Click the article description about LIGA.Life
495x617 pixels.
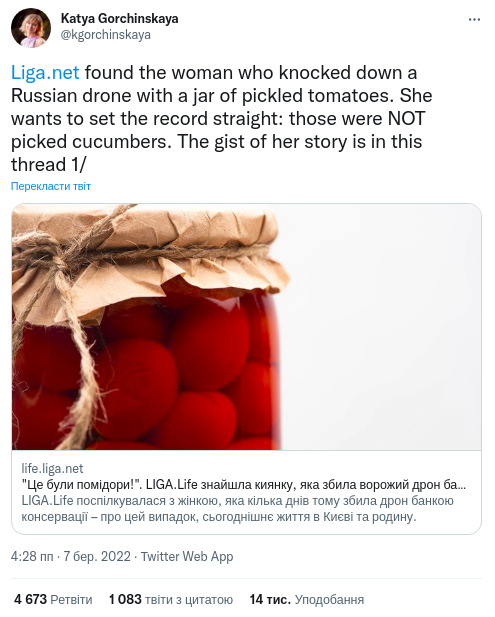coord(237,509)
